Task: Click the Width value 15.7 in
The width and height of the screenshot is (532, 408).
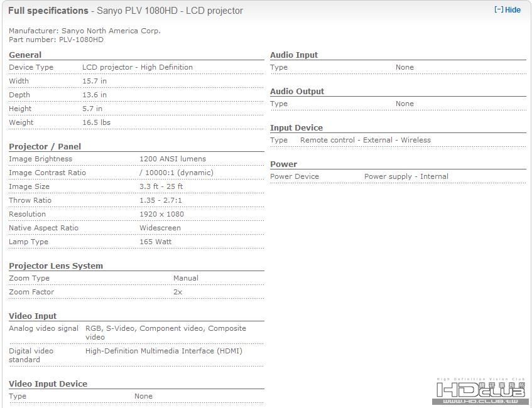Action: tap(94, 81)
